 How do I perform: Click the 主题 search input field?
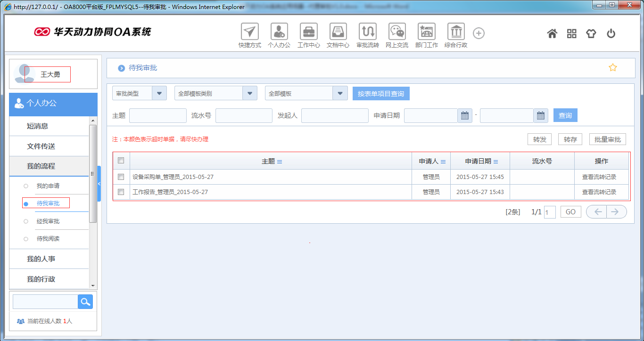point(158,115)
